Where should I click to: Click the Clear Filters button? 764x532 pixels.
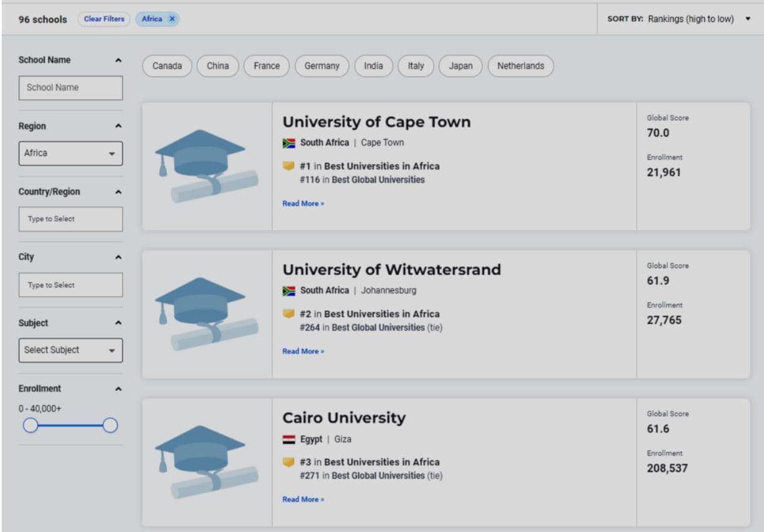(103, 19)
